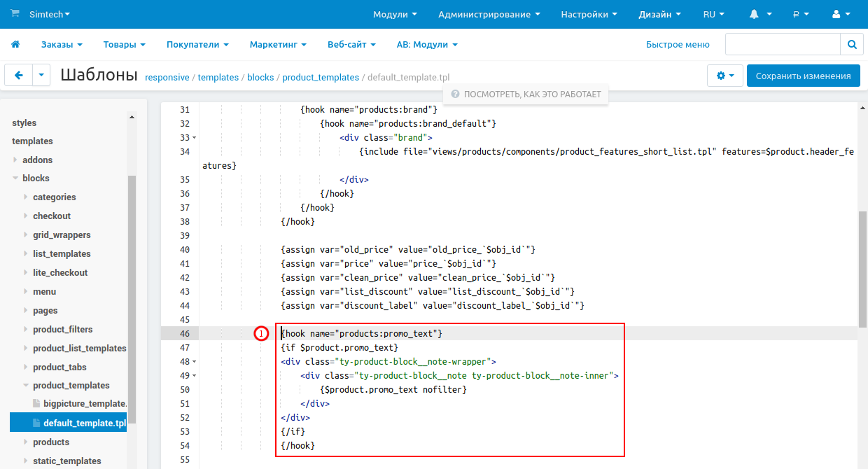Click the home icon in navigation bar
868x469 pixels.
pos(15,44)
